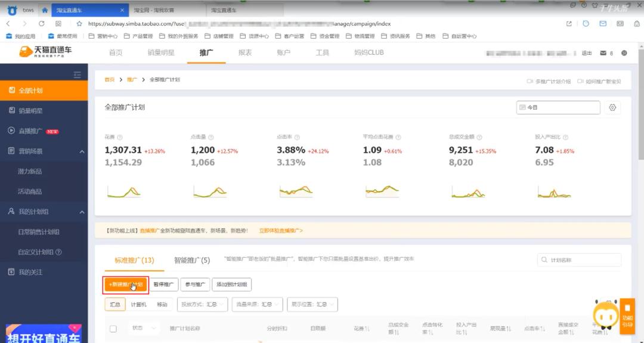Viewport: 644px width, 343px height.
Task: Click the round avatar icon in the header
Action: [x=624, y=53]
